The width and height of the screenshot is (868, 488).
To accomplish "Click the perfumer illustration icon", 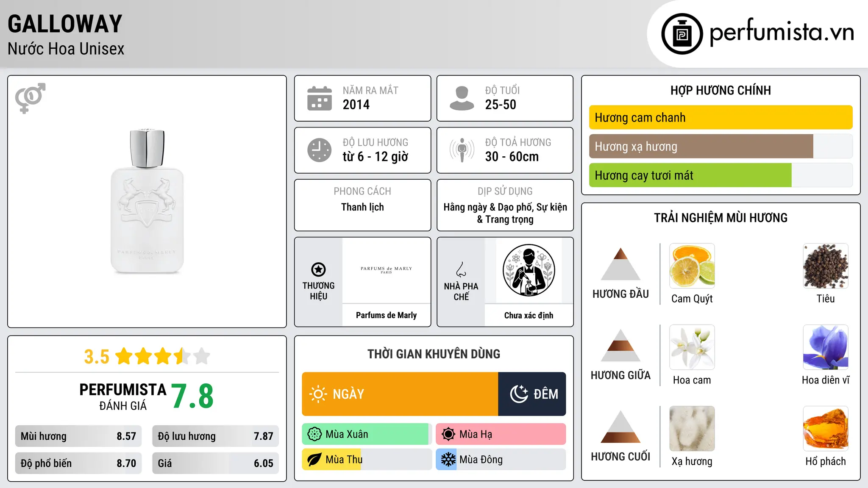I will [x=529, y=270].
